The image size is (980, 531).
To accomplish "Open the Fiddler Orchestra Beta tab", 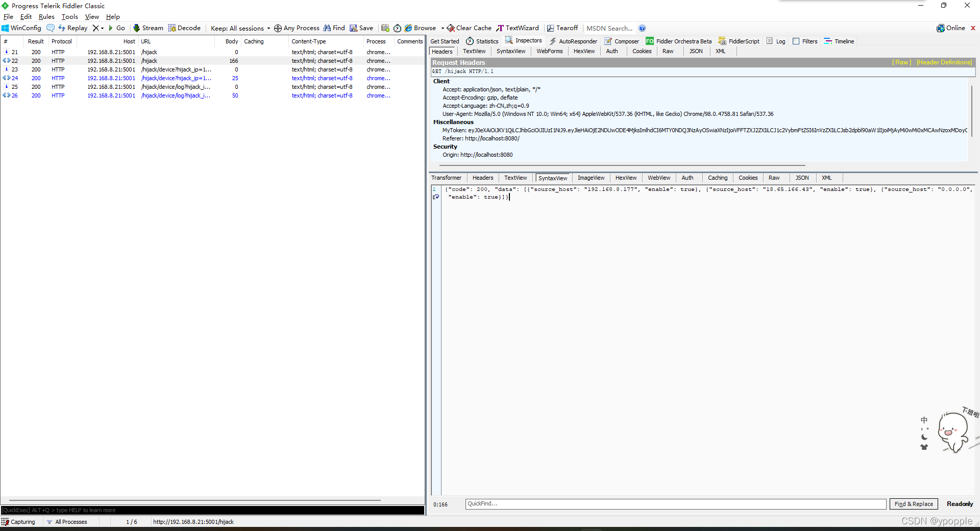I will coord(678,41).
